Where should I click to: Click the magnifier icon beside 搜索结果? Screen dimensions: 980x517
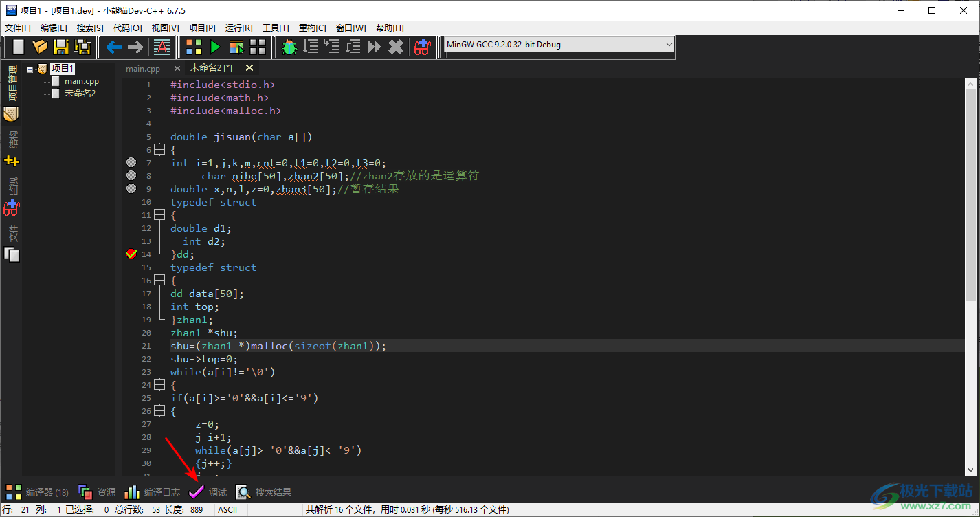243,492
